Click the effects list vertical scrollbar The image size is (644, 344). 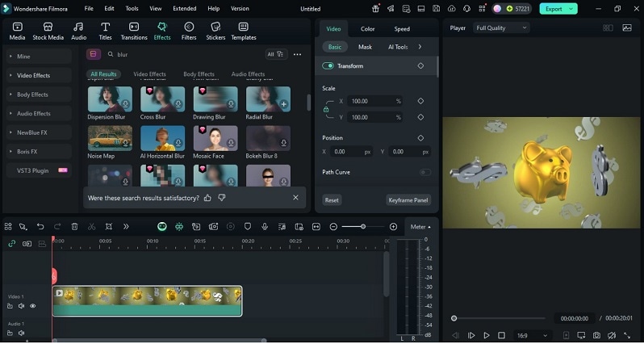[309, 103]
